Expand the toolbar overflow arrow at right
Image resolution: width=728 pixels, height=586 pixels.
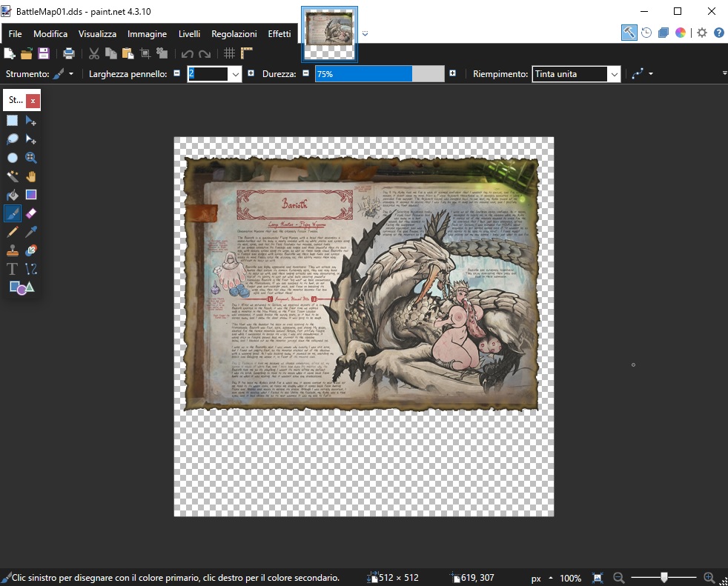724,73
